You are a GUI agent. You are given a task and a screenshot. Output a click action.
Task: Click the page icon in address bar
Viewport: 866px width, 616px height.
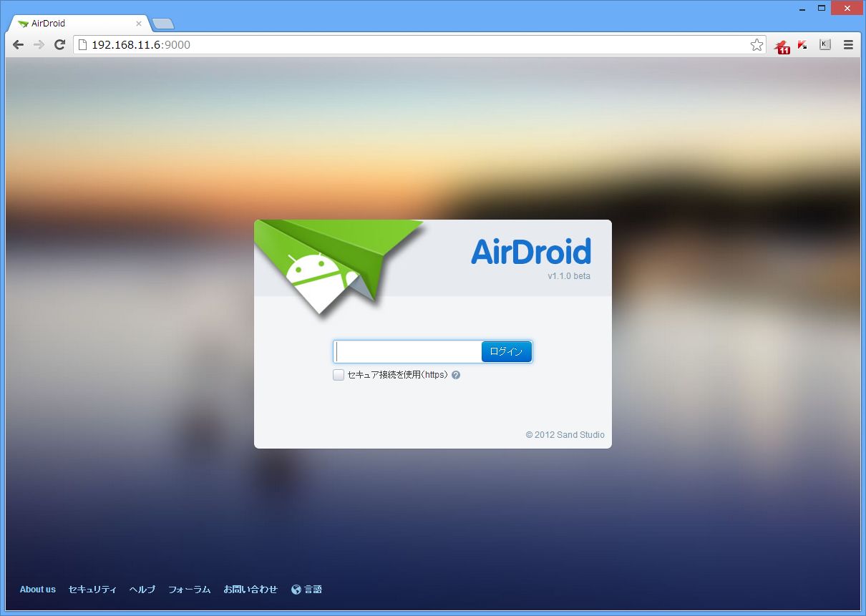[82, 44]
